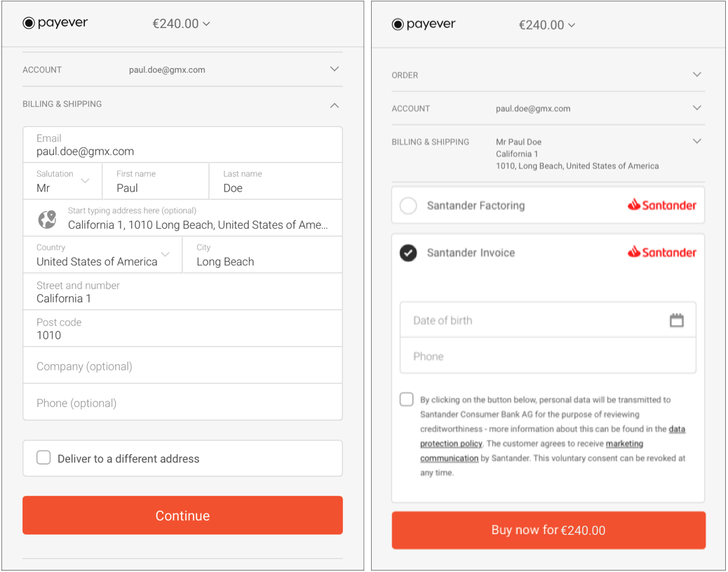Open the Salutation dropdown
Viewport: 728px width, 572px height.
click(62, 181)
